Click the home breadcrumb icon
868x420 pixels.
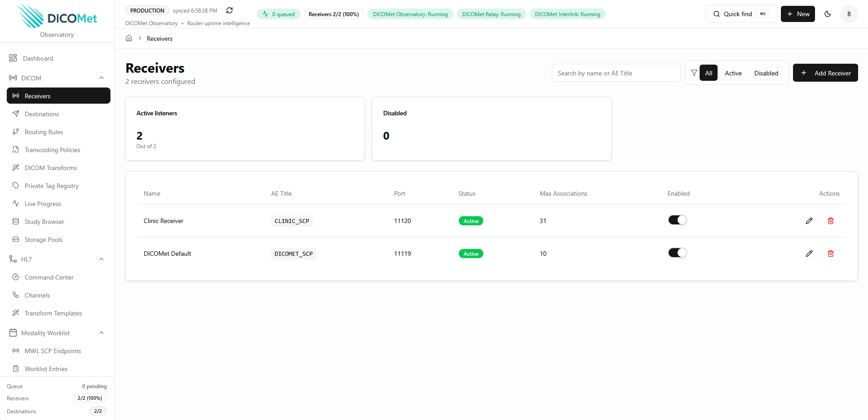click(129, 39)
